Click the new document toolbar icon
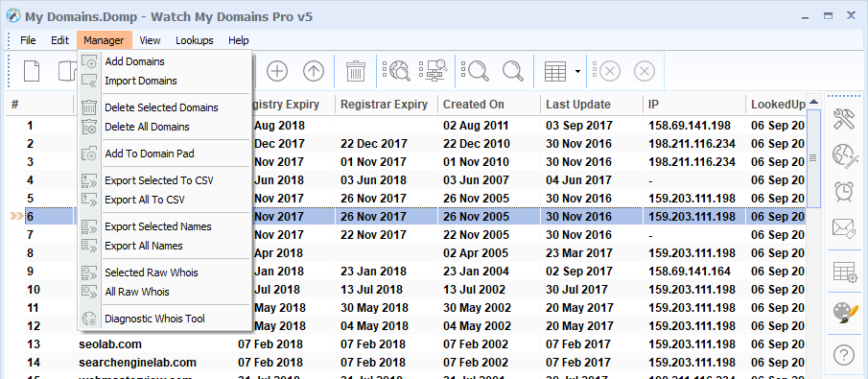 point(32,71)
